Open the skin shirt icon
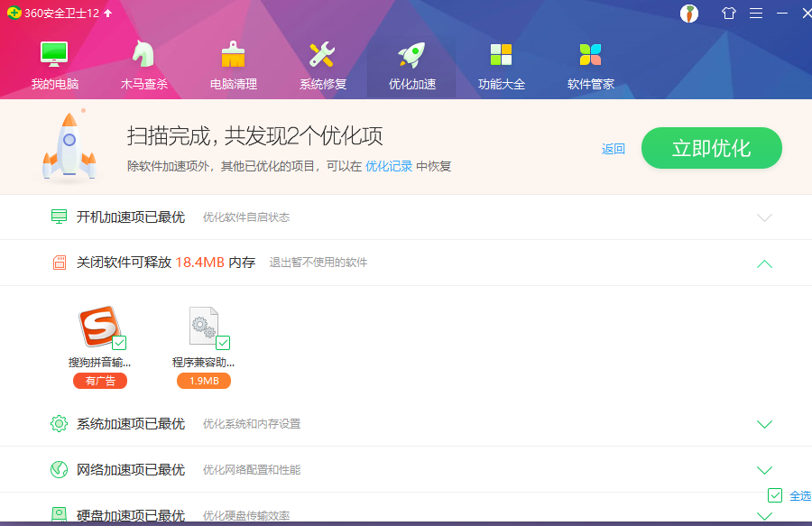 (729, 13)
